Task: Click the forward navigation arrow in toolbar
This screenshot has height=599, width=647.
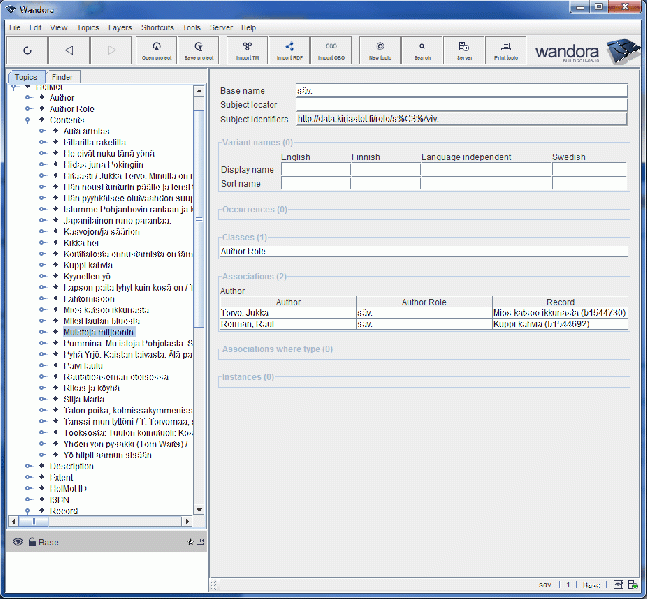Action: click(111, 50)
